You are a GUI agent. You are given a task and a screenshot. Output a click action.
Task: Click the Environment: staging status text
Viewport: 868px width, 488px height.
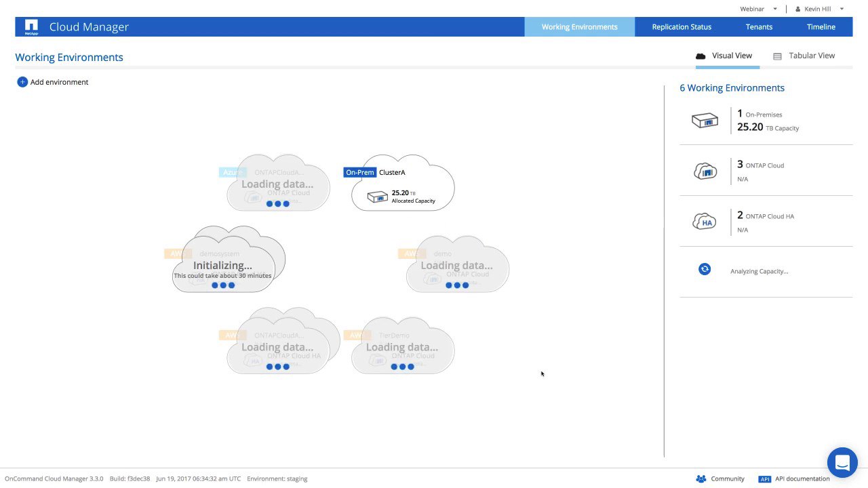tap(277, 479)
